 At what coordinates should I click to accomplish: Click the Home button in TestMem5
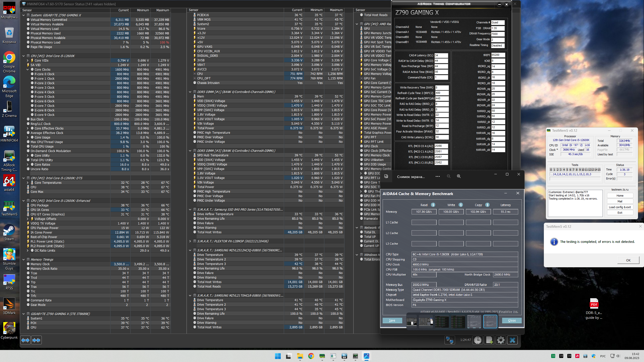pos(620,196)
